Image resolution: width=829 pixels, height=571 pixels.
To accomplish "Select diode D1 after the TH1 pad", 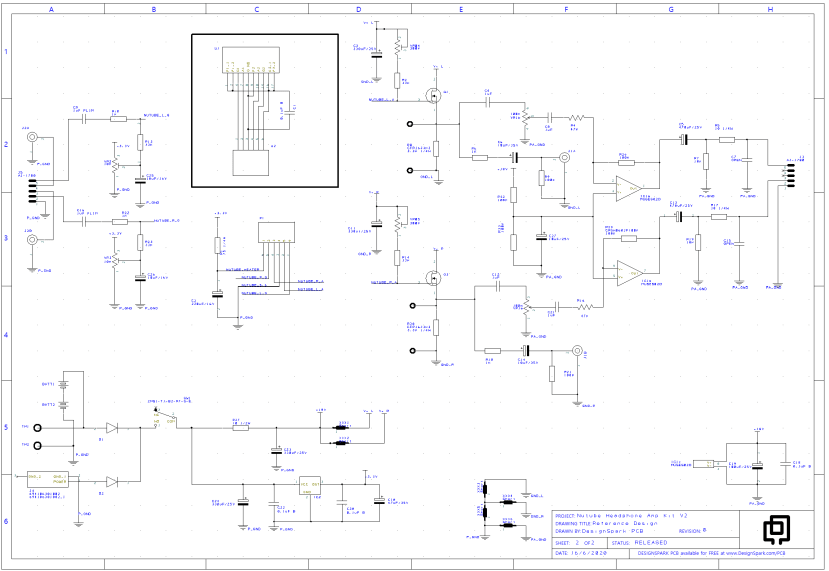I will (112, 428).
